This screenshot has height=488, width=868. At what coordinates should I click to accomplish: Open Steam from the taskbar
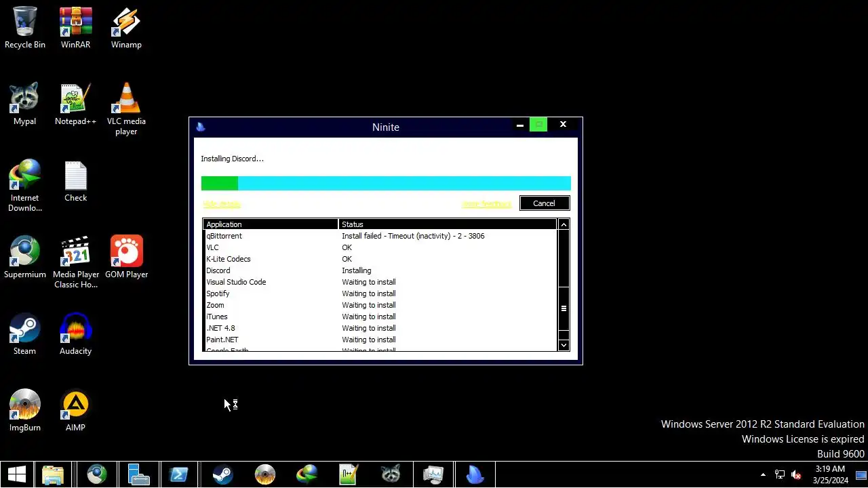tap(222, 474)
